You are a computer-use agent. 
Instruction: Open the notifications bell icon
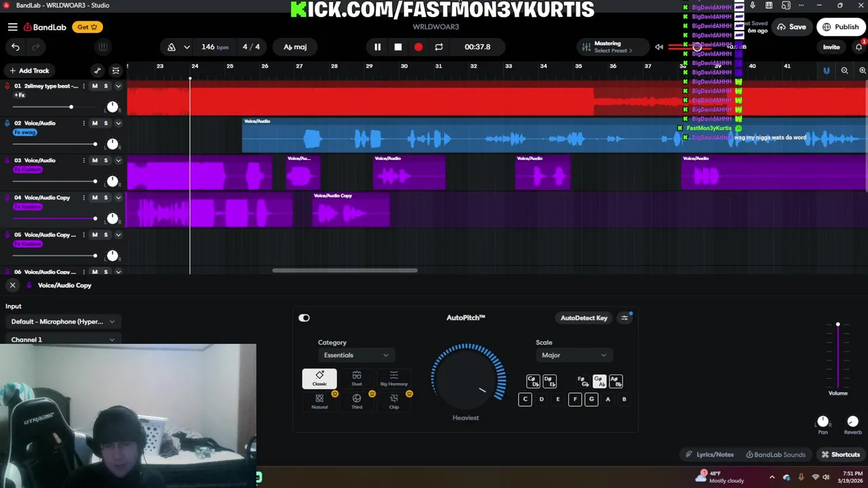click(x=859, y=47)
